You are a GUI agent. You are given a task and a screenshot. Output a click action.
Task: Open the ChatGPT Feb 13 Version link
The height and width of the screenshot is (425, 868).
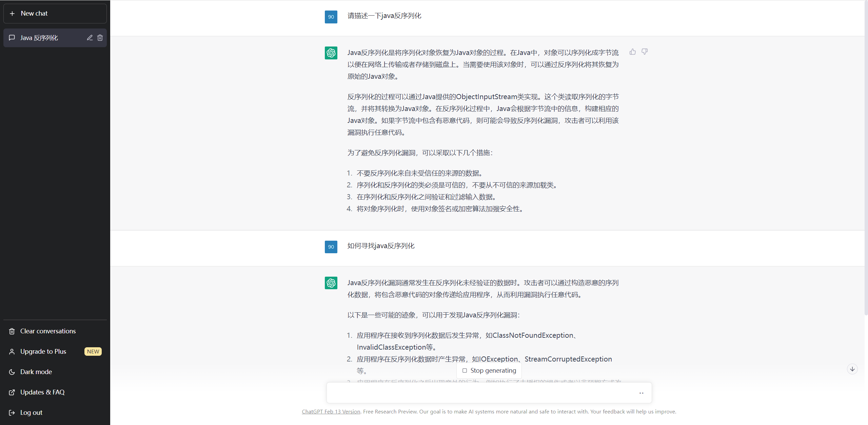[x=331, y=411]
